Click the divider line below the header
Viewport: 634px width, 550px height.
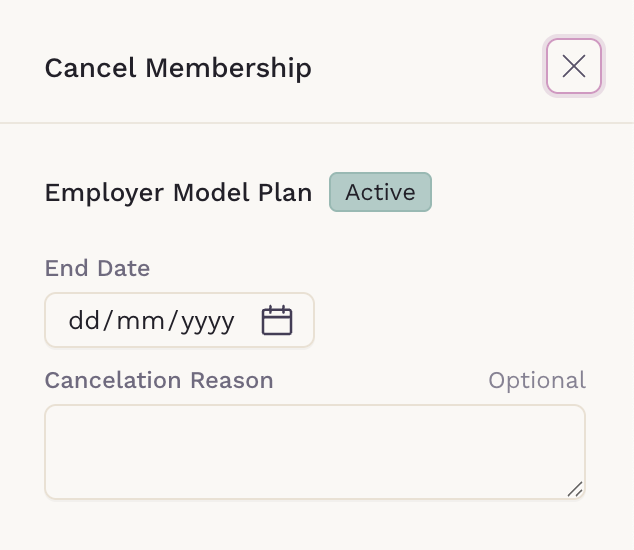pyautogui.click(x=317, y=123)
